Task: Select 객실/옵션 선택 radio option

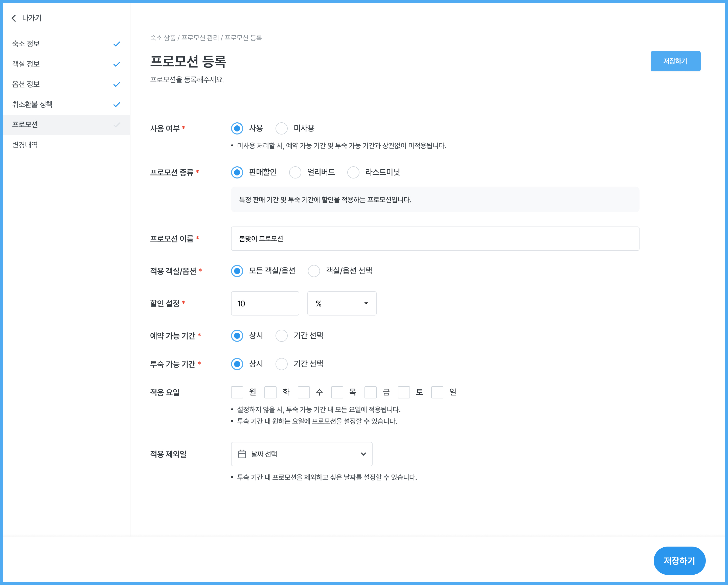Action: coord(314,271)
